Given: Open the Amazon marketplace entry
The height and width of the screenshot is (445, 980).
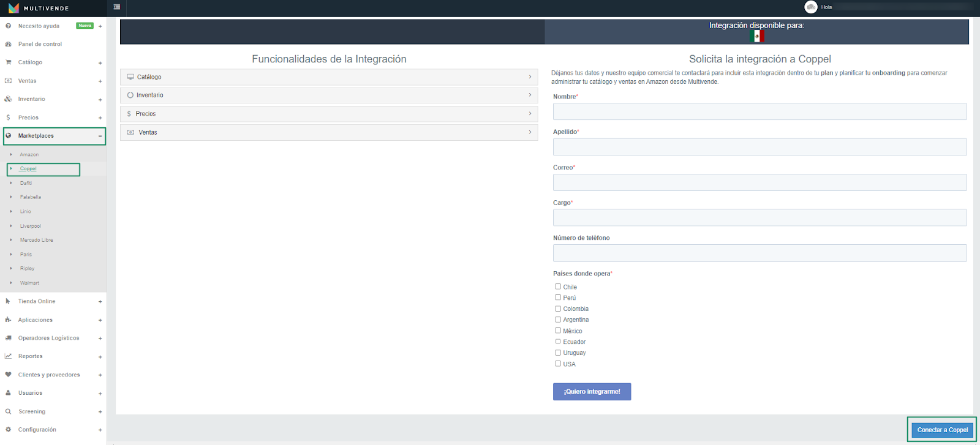Looking at the screenshot, I should tap(29, 155).
